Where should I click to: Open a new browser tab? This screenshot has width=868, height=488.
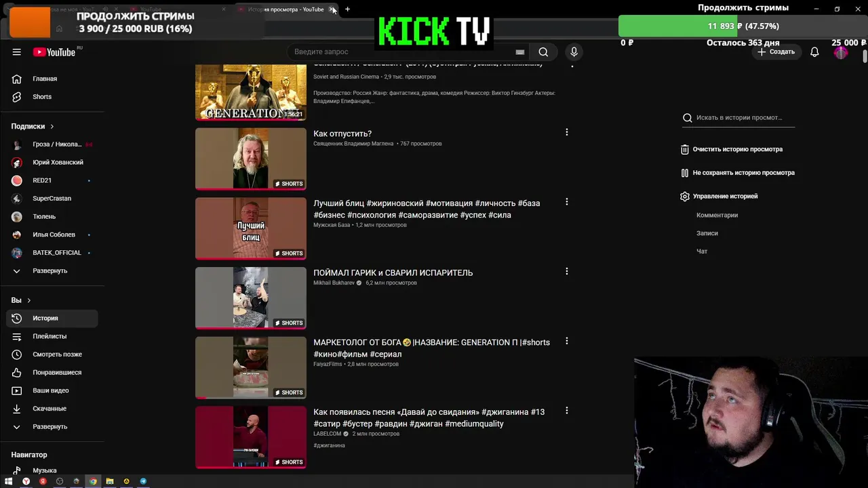pos(347,9)
